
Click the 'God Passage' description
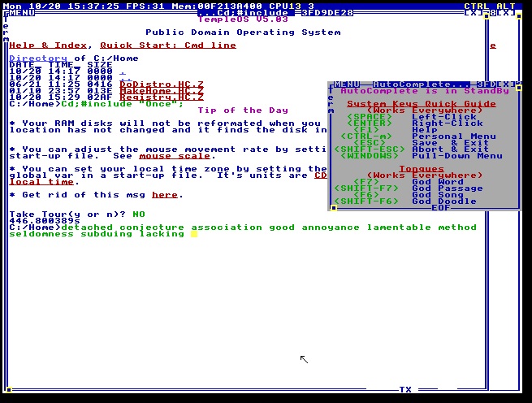(448, 188)
